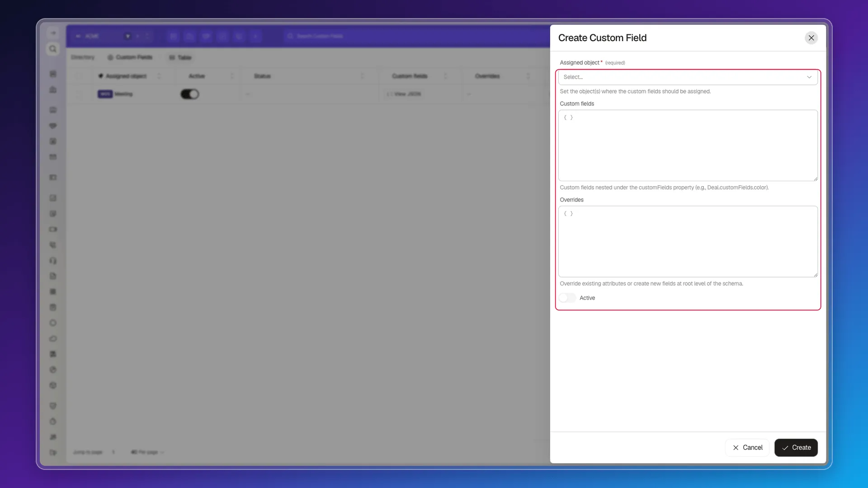Open View JSON link in Meeting row
The image size is (868, 488).
click(x=404, y=94)
